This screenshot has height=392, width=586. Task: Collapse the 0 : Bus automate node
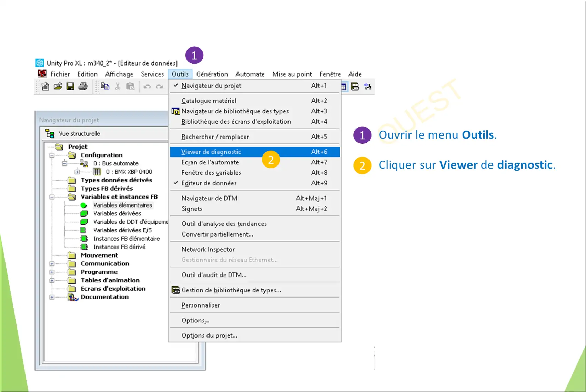coord(64,163)
